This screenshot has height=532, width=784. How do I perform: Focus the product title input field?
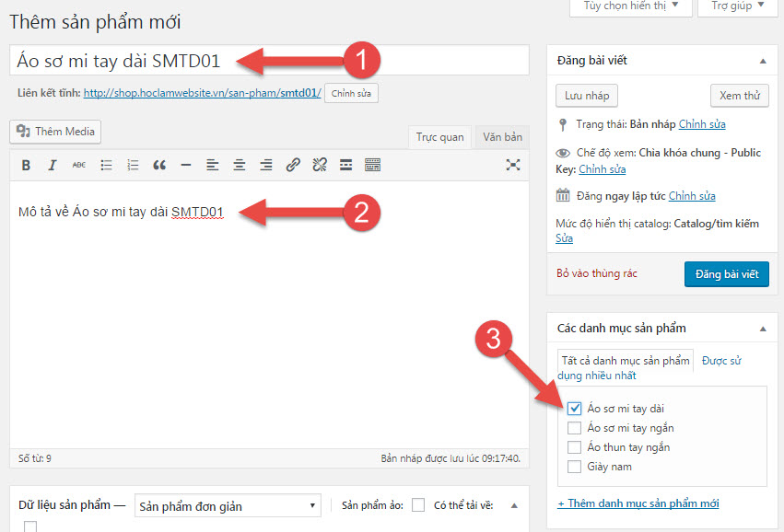click(x=269, y=61)
